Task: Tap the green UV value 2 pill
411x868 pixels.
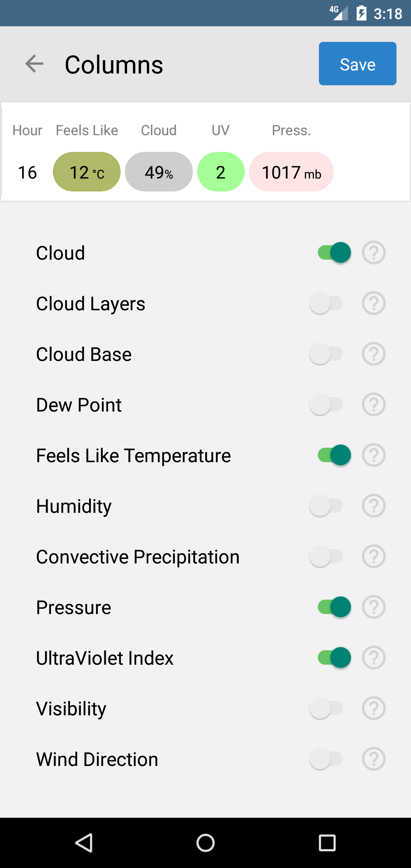Action: pos(221,172)
